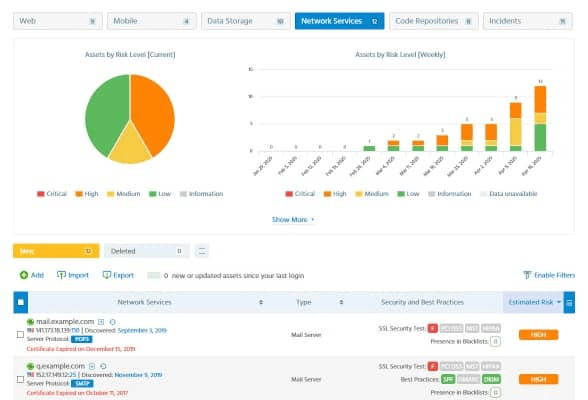Open the q.example.com asset link
This screenshot has width=588, height=400.
click(x=60, y=366)
